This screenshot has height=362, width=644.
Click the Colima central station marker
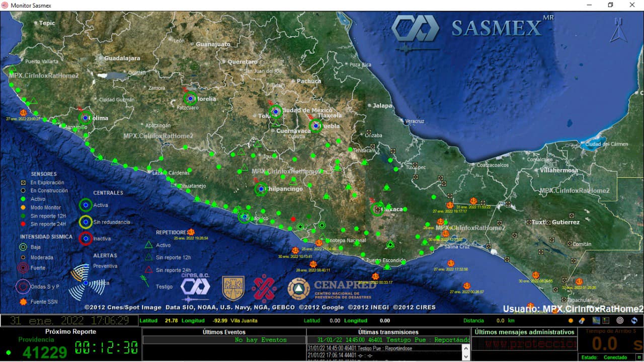(86, 118)
